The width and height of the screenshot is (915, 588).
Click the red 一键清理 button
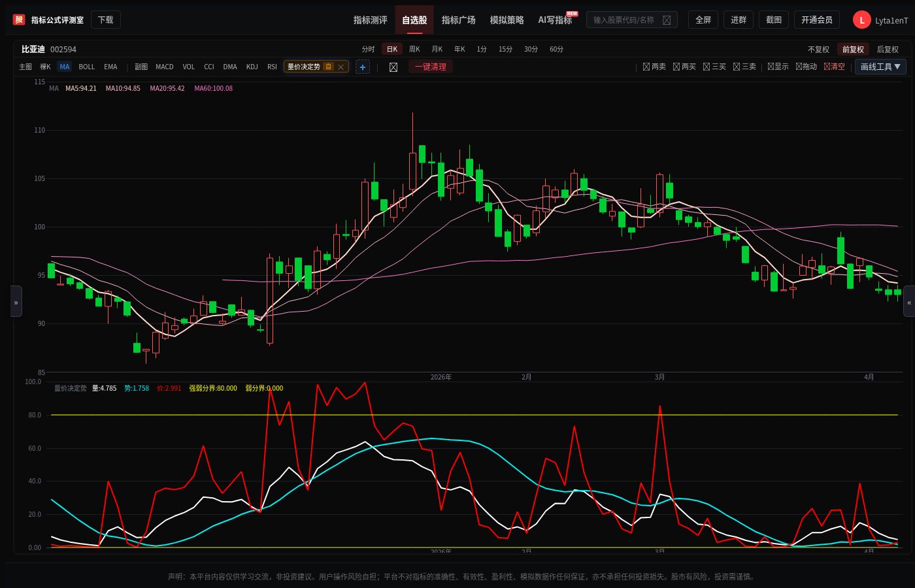(431, 67)
